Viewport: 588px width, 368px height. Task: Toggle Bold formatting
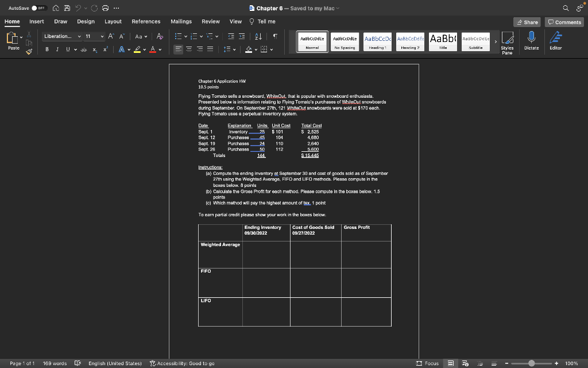tap(47, 49)
